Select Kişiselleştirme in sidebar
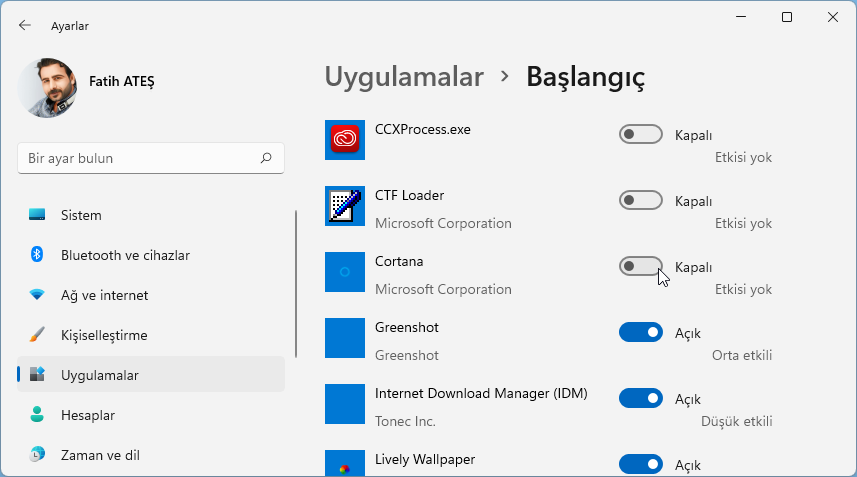The image size is (857, 477). coord(151,335)
